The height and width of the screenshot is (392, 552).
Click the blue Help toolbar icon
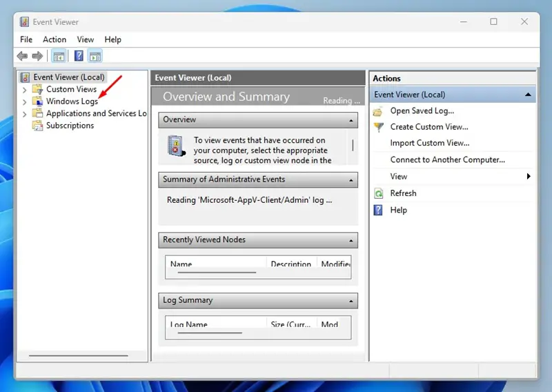click(79, 56)
